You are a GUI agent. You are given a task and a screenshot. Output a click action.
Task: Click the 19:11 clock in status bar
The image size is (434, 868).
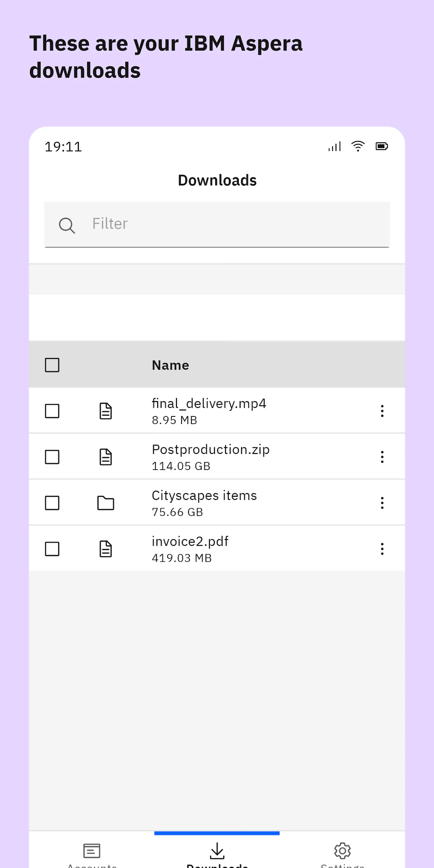click(x=63, y=147)
